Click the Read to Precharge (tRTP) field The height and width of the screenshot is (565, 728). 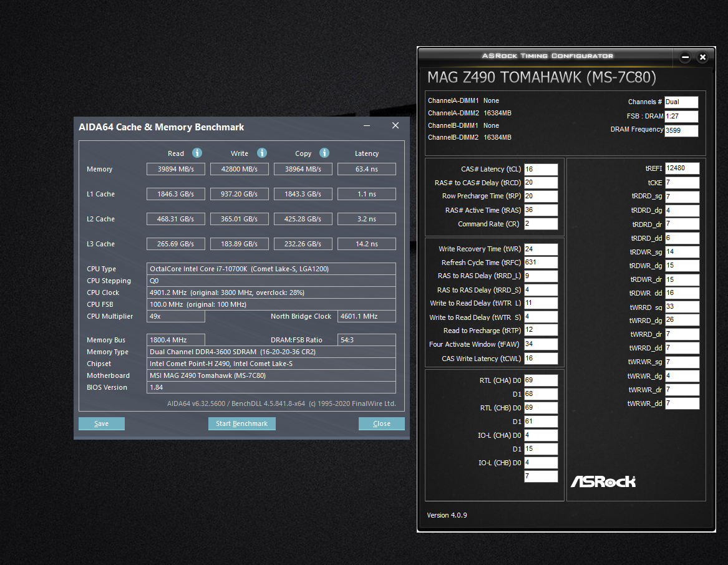point(541,330)
